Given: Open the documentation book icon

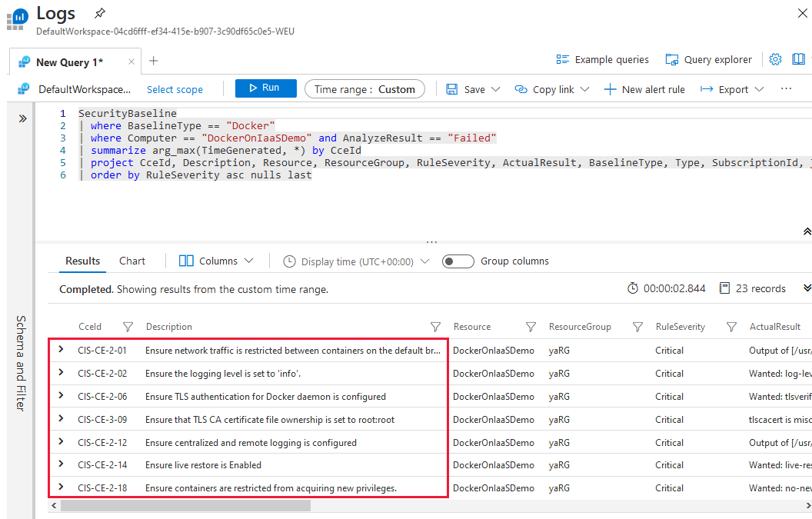Looking at the screenshot, I should [798, 58].
